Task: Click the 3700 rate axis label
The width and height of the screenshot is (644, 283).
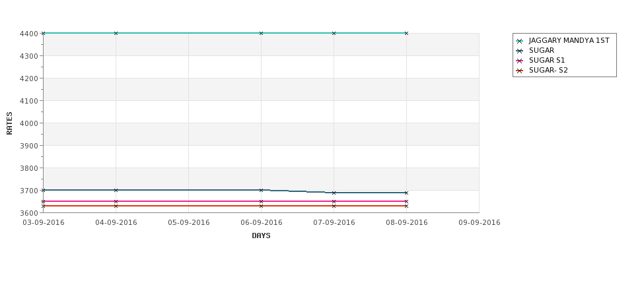Action: click(29, 191)
